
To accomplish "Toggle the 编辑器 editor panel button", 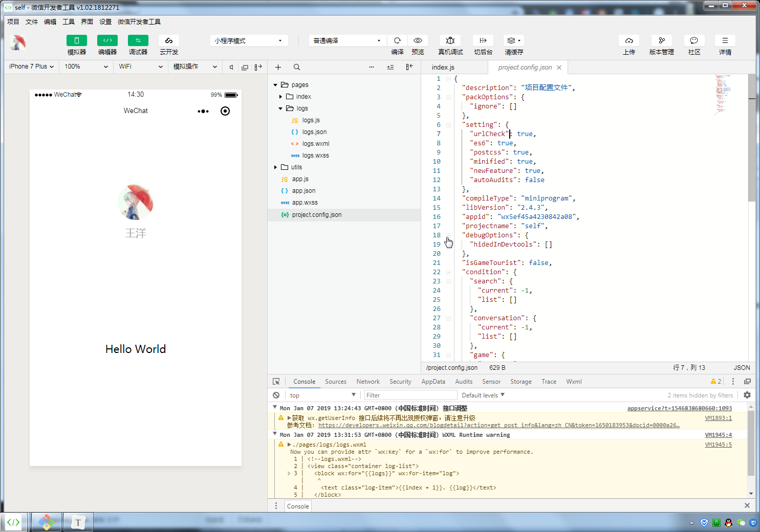I will pos(107,40).
